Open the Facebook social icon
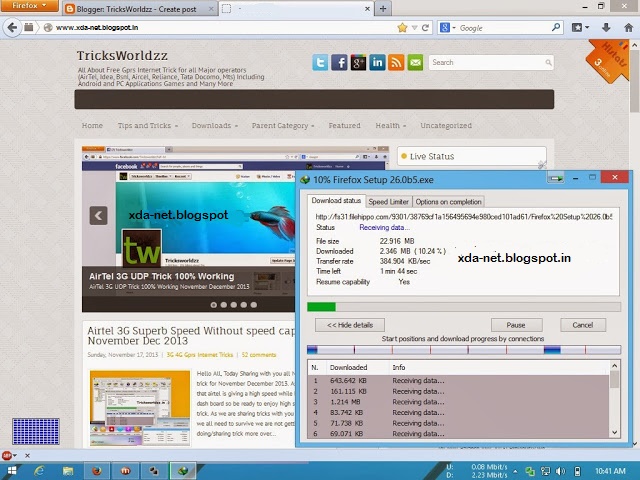The width and height of the screenshot is (640, 480). pyautogui.click(x=339, y=63)
